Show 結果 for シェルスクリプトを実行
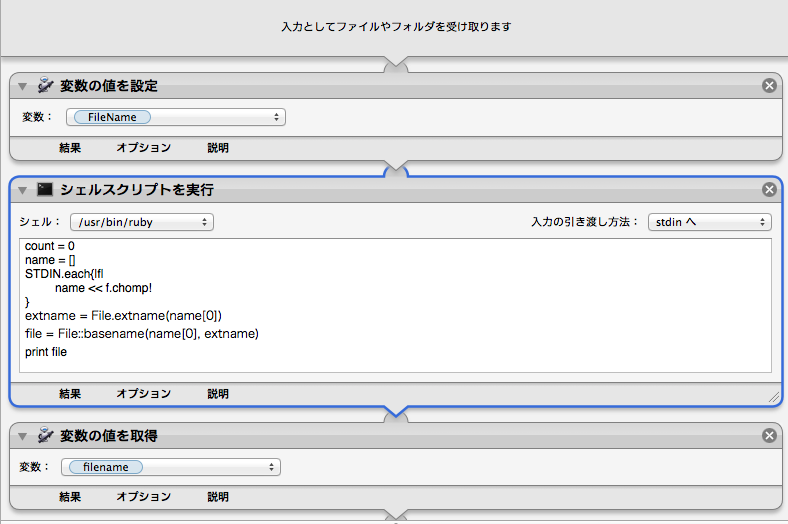Screen dimensions: 788x524 point(70,393)
